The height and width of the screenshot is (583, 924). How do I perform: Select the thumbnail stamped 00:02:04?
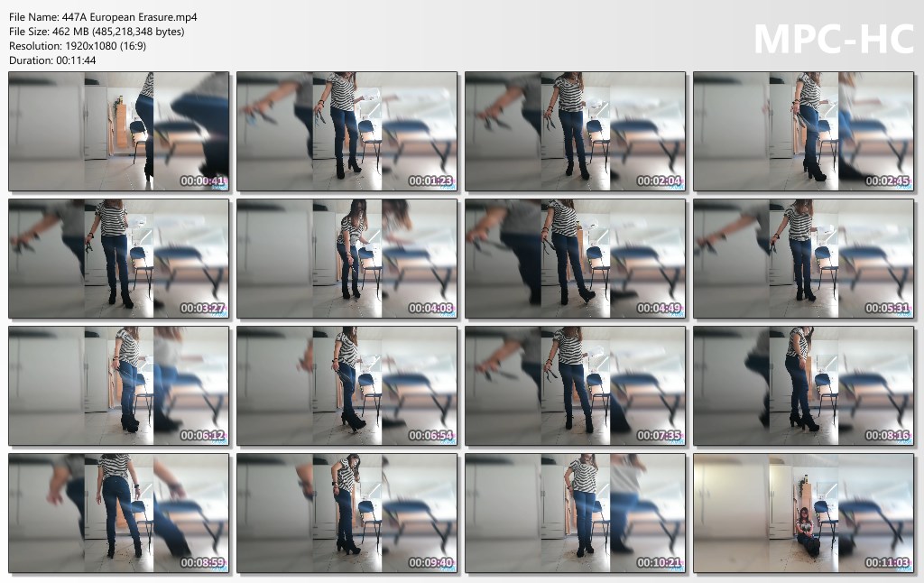575,132
